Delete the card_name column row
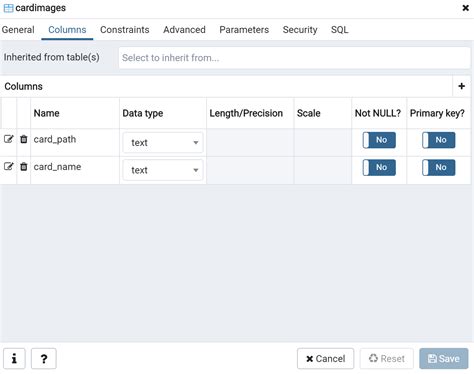The height and width of the screenshot is (374, 474). (x=24, y=166)
